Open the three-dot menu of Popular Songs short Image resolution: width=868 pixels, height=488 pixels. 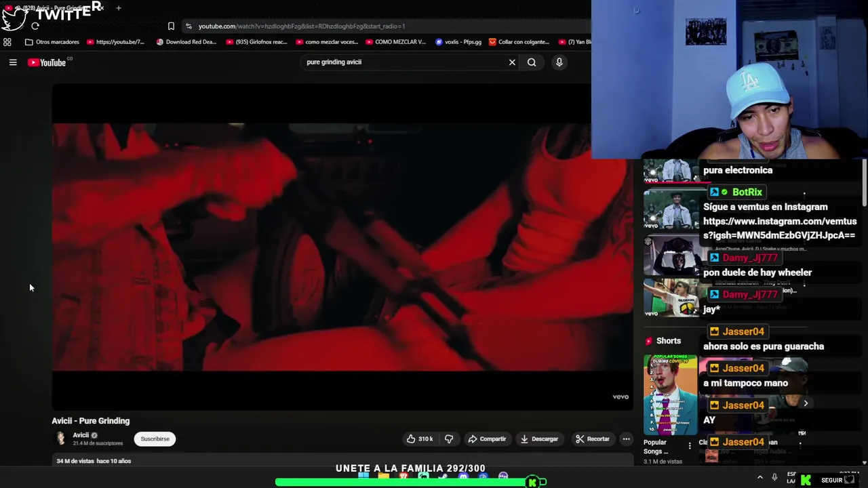coord(690,446)
